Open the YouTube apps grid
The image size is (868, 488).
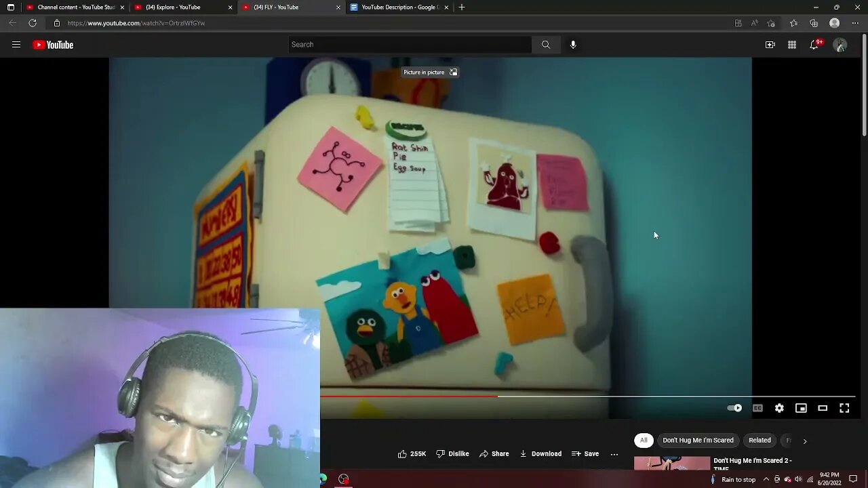pyautogui.click(x=792, y=45)
